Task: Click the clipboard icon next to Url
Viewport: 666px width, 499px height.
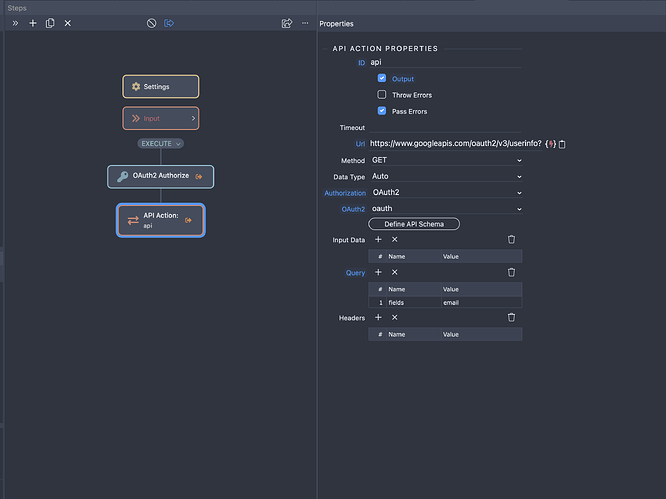Action: coord(562,144)
